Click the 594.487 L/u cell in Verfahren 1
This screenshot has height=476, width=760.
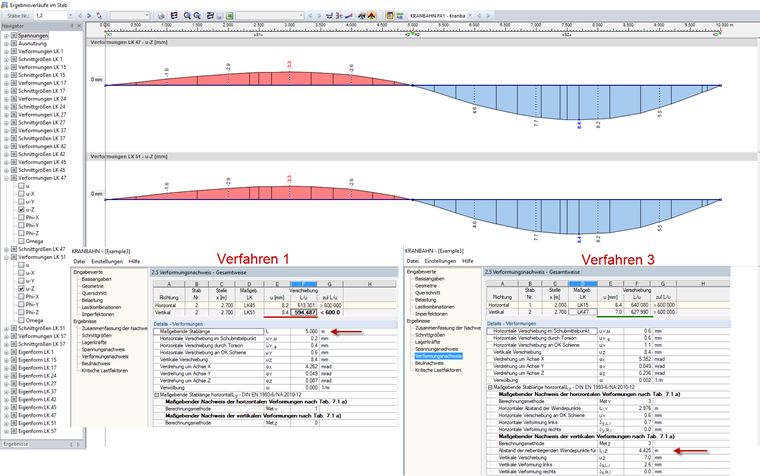point(303,313)
